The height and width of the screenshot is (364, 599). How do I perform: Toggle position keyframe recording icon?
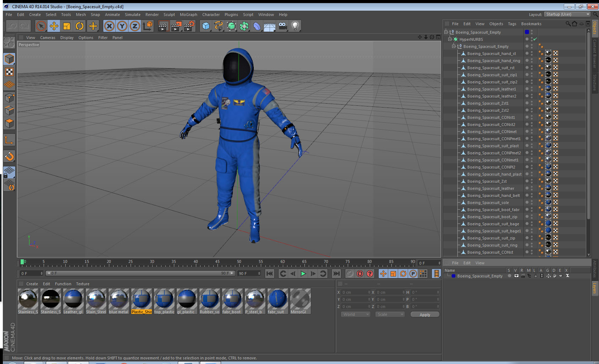pyautogui.click(x=383, y=274)
